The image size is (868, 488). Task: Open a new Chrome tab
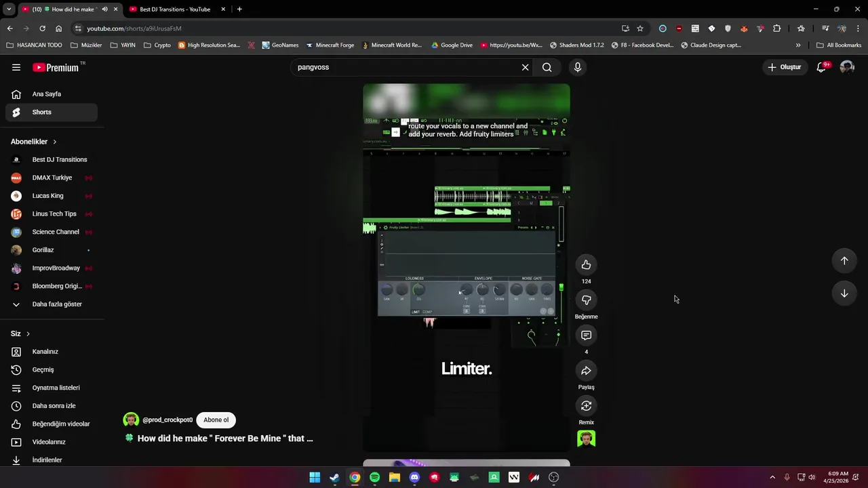[239, 9]
